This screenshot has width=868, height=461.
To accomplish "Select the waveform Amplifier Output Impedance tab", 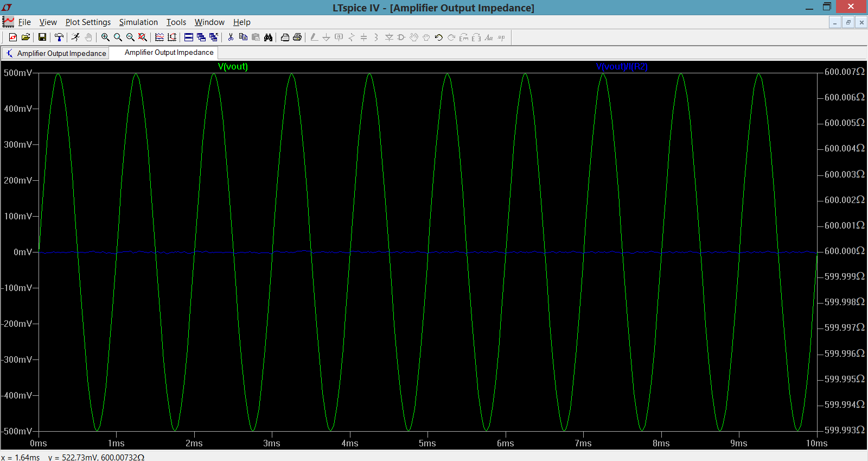I will [164, 53].
